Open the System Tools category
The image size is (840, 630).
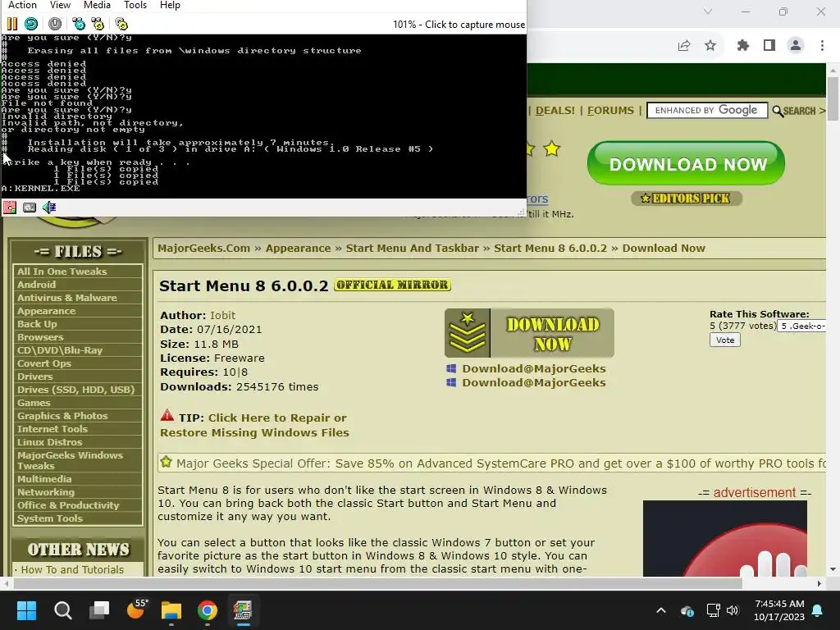pos(50,518)
